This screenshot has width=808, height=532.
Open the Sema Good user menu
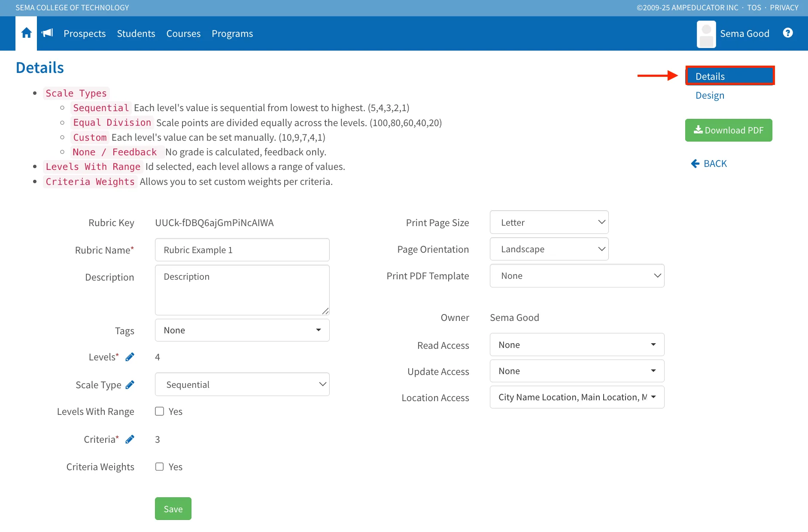pos(744,33)
